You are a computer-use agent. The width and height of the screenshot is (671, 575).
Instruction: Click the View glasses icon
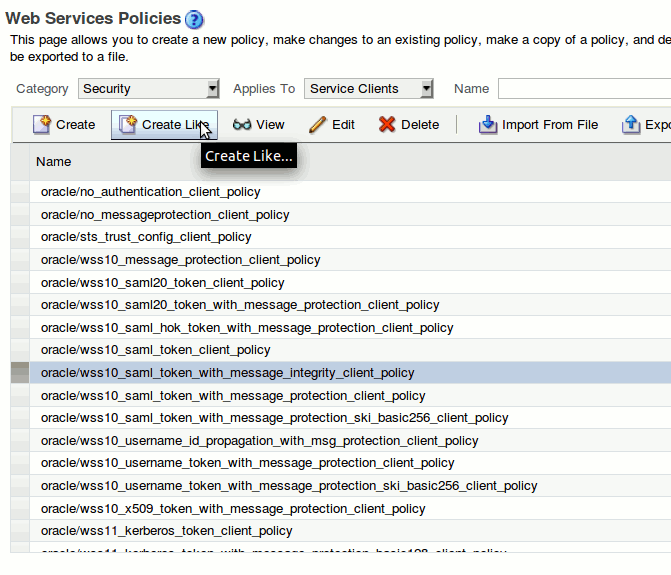(x=242, y=125)
